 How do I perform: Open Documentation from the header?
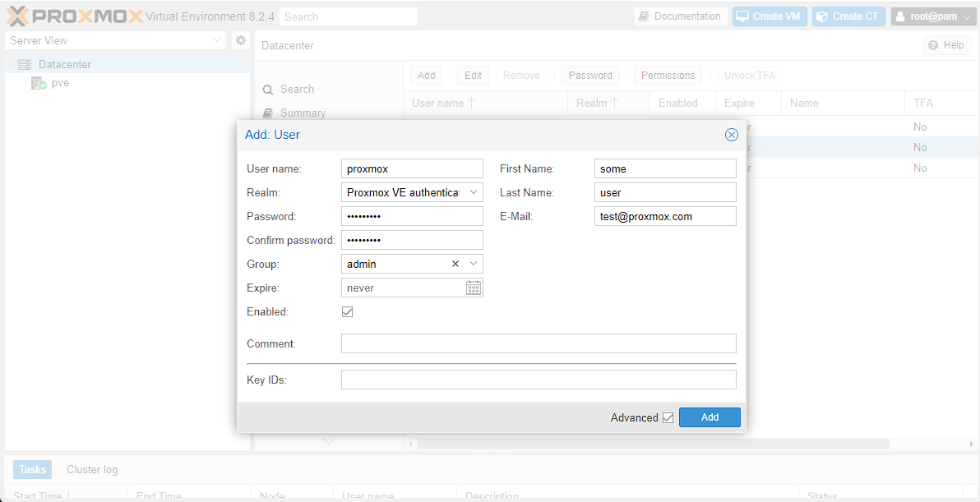pyautogui.click(x=680, y=16)
